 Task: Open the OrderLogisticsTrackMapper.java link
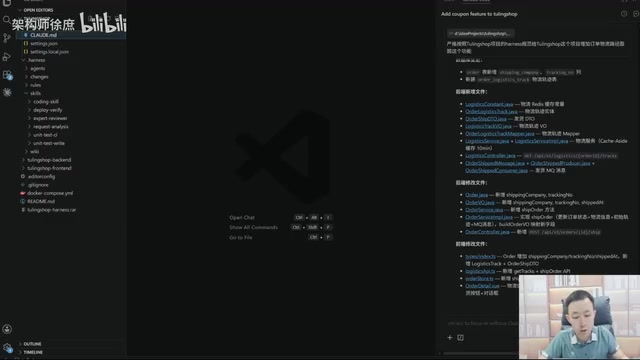500,133
